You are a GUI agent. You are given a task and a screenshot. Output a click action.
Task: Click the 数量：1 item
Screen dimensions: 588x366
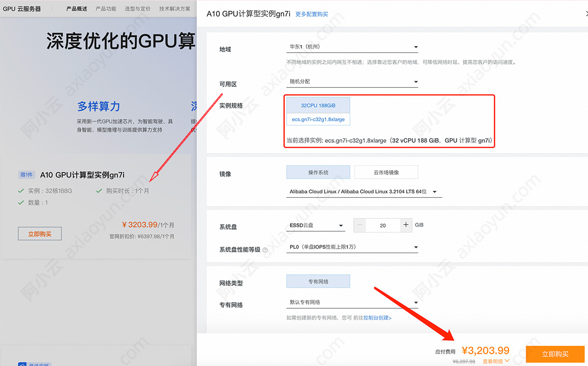pos(33,202)
